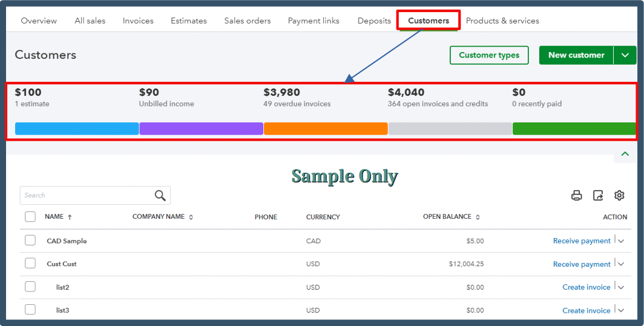
Task: Switch to the Invoices tab
Action: (x=138, y=21)
